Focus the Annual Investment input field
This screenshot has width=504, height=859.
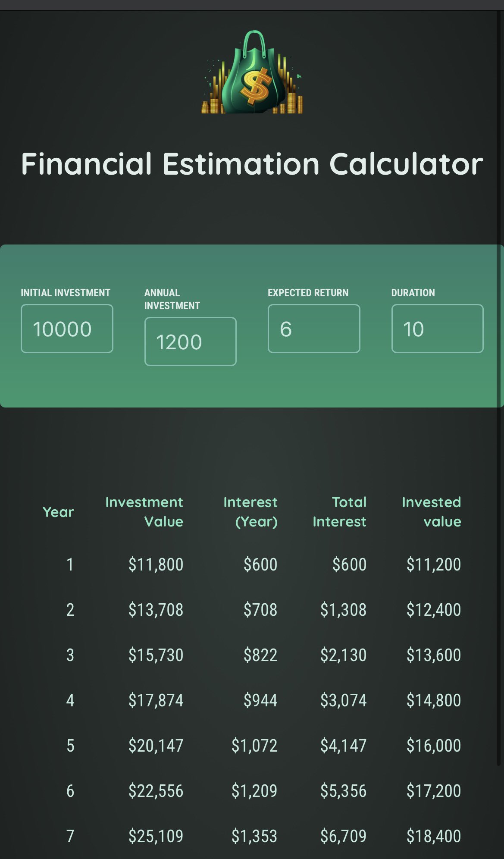coord(190,342)
